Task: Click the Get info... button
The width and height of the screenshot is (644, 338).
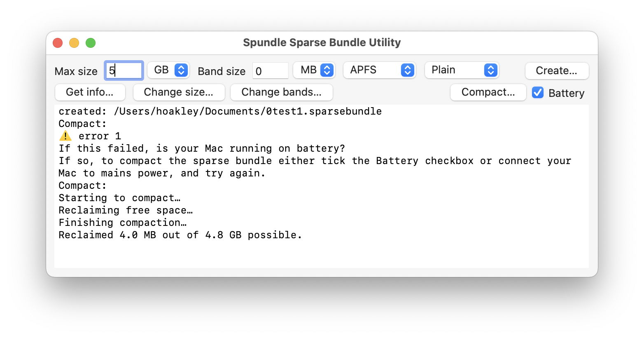Action: tap(90, 92)
